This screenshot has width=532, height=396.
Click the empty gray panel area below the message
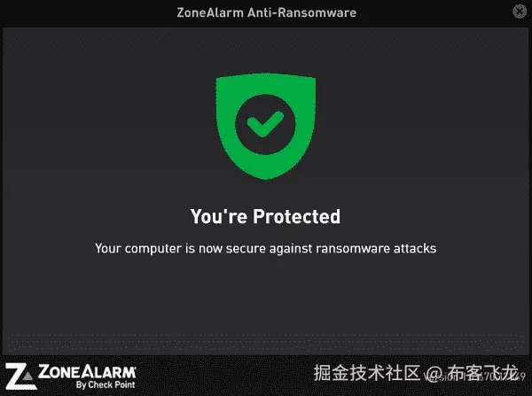[266, 295]
